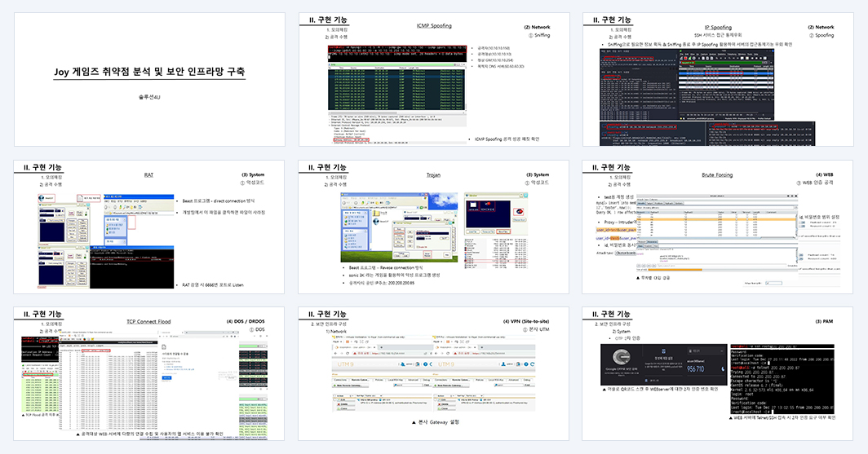
Task: Select the PAM OTP slide thumbnail
Action: click(718, 374)
